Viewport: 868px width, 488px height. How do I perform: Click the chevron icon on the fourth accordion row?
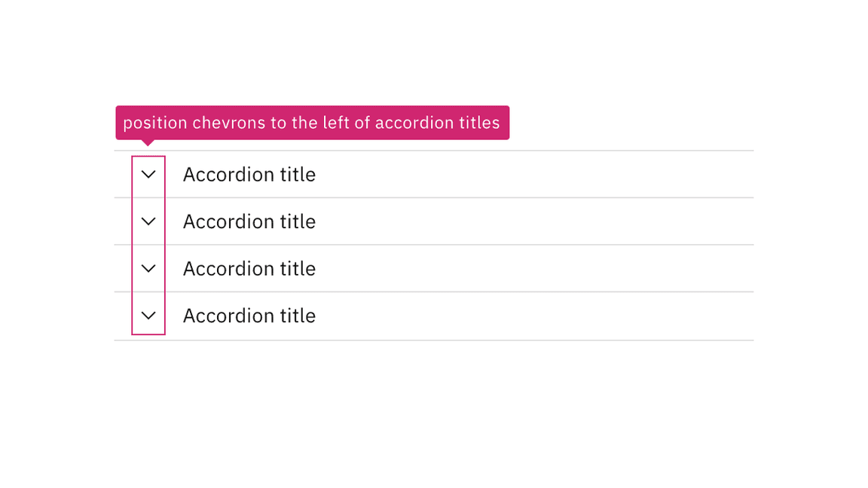148,315
